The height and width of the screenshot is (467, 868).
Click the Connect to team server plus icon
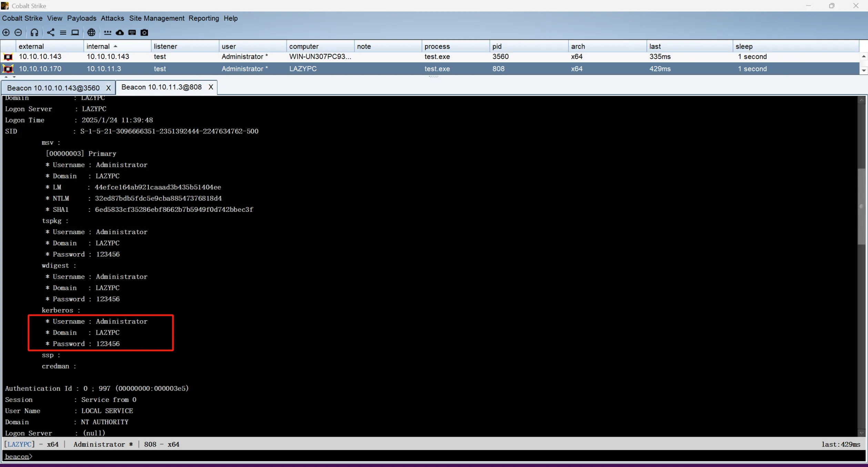6,32
